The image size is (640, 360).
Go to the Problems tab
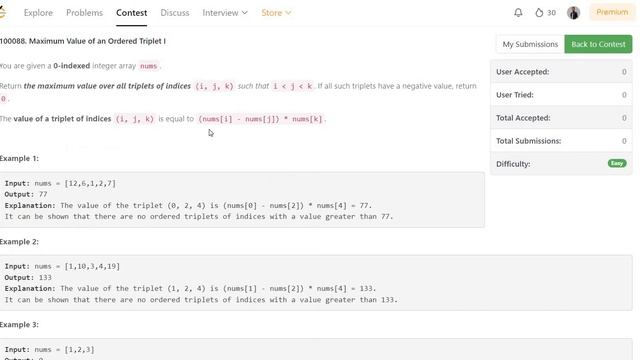[x=84, y=13]
